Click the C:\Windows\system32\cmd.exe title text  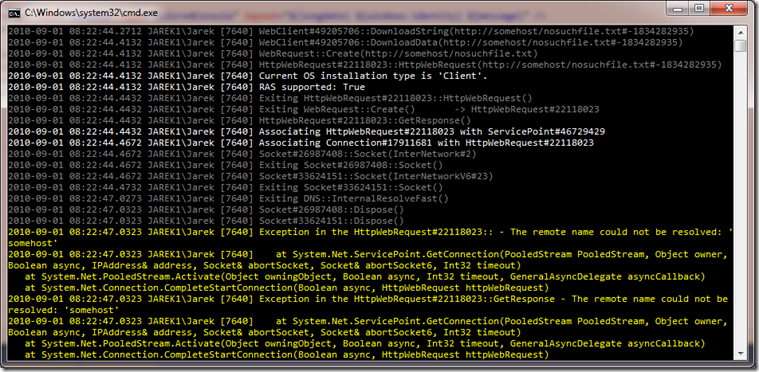pyautogui.click(x=91, y=14)
